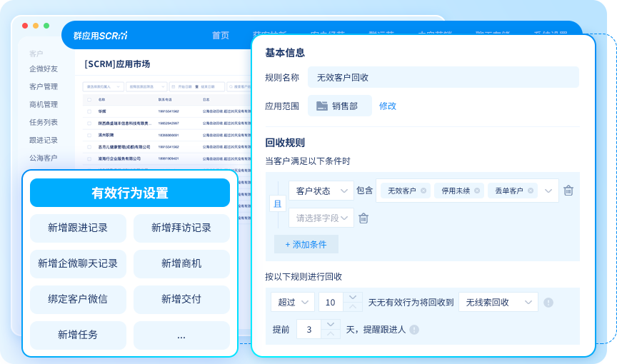Click the 群应用SCRM logo in the header
The width and height of the screenshot is (617, 364).
tap(101, 36)
